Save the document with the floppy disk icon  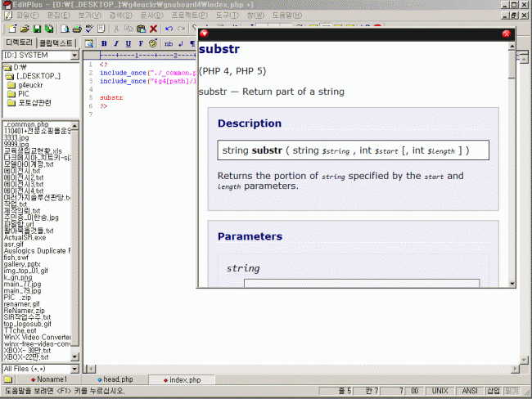[x=37, y=29]
